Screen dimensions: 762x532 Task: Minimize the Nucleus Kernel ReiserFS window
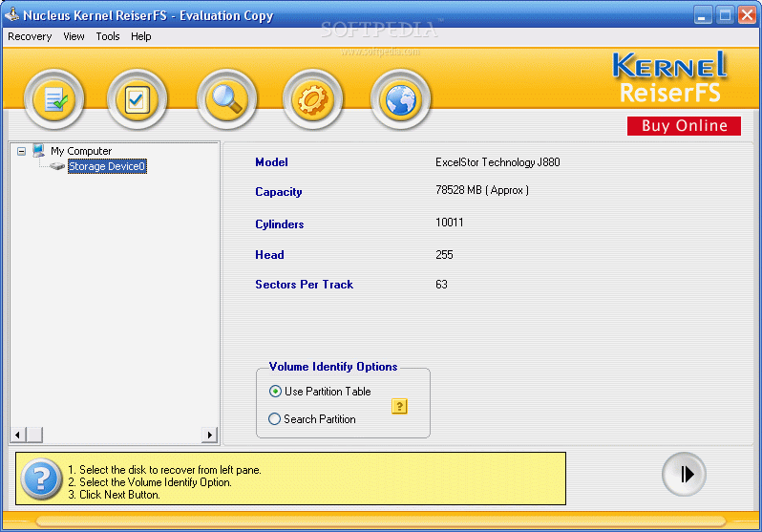coord(702,15)
